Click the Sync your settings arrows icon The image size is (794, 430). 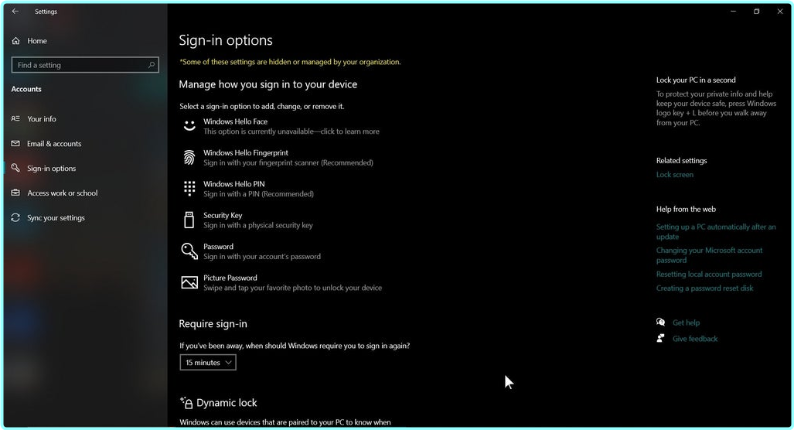pos(16,217)
